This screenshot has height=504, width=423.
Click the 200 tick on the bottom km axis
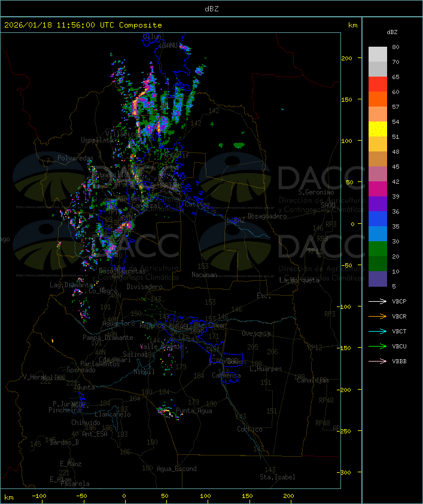pyautogui.click(x=288, y=496)
